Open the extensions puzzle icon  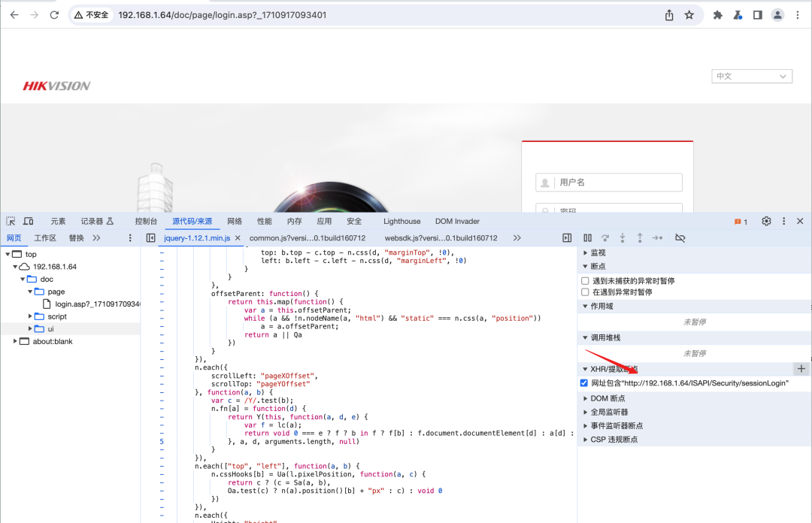pyautogui.click(x=718, y=15)
